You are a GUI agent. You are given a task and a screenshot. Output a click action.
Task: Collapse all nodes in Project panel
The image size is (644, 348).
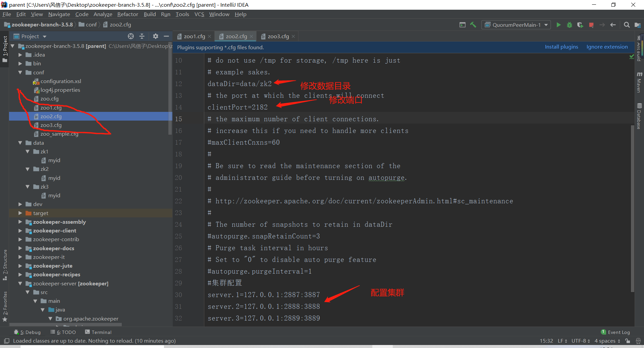(142, 36)
